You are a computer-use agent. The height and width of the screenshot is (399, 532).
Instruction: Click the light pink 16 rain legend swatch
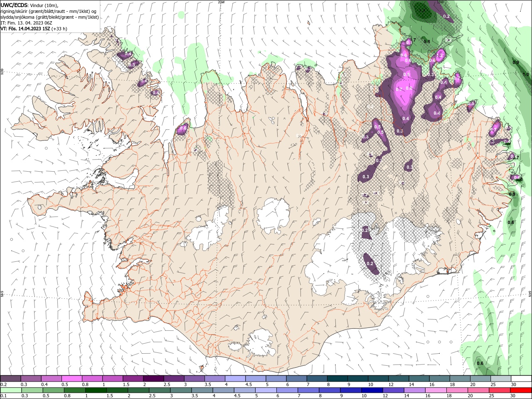click(x=436, y=390)
